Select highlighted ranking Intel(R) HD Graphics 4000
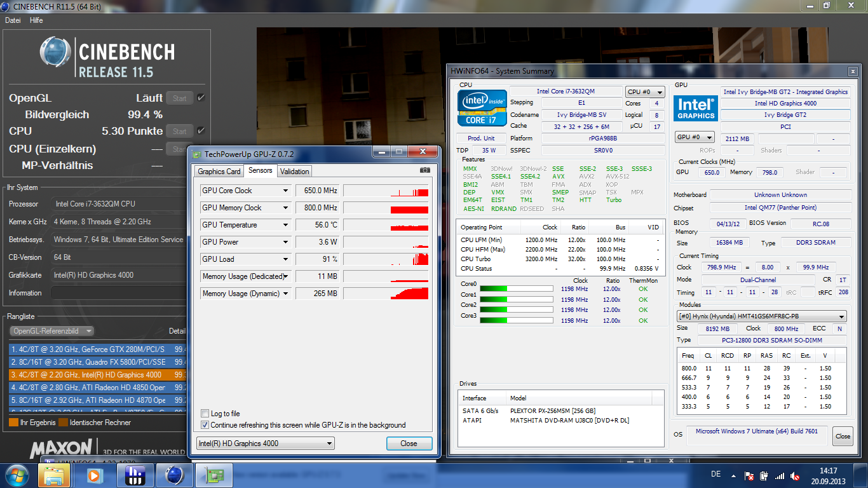This screenshot has width=868, height=488. coord(97,375)
